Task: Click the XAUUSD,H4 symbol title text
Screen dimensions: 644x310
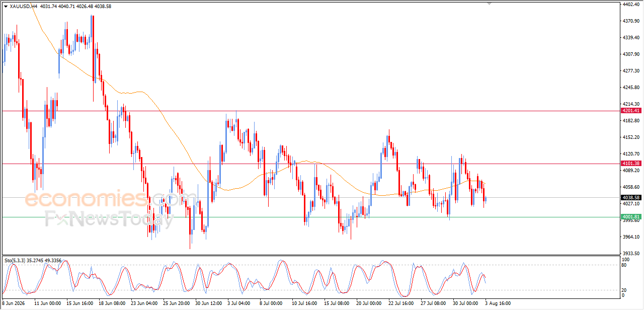Action: point(23,7)
